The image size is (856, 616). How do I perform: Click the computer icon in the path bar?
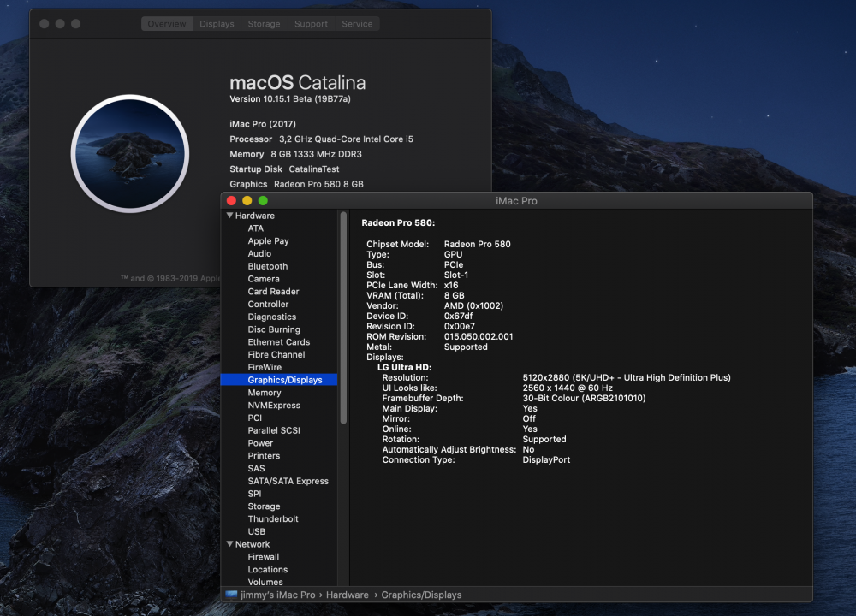pyautogui.click(x=231, y=595)
